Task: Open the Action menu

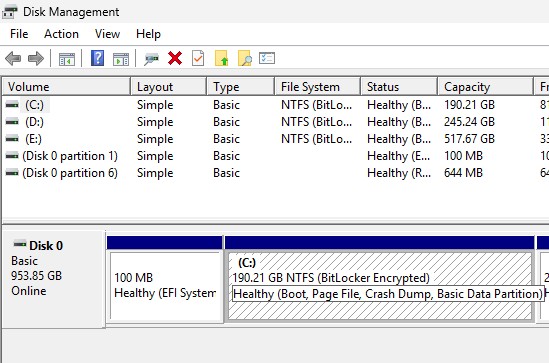Action: [61, 34]
